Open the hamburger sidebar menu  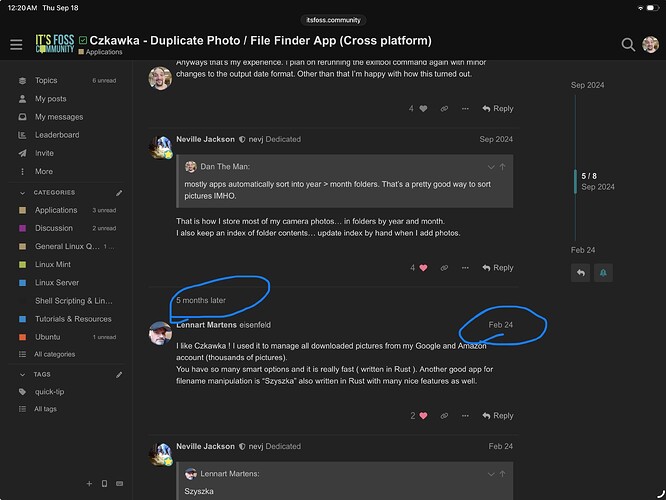point(16,44)
